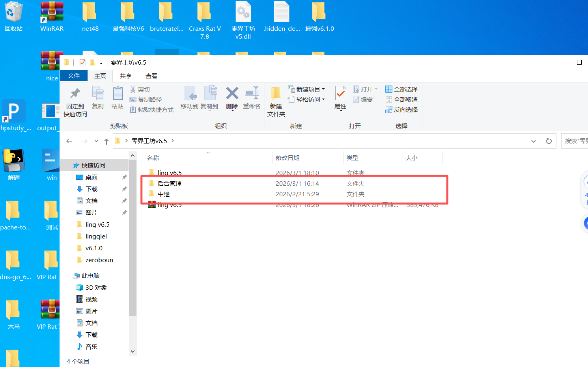Open the 共享 ribbon tab

coord(126,76)
